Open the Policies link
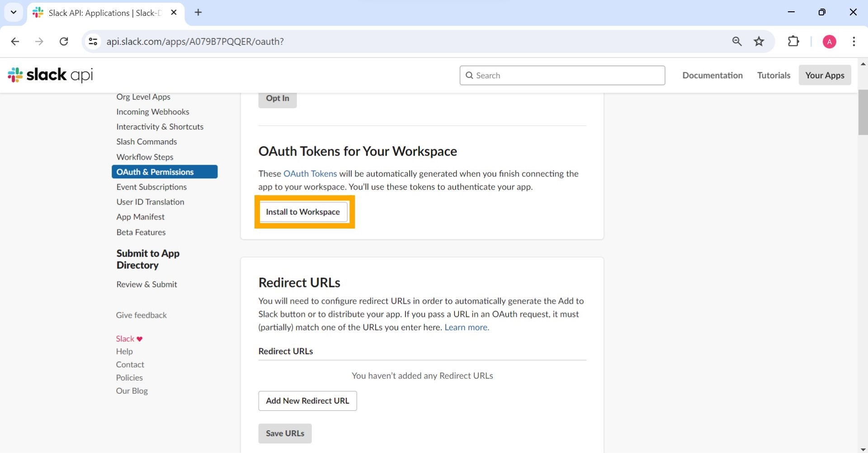 [x=129, y=378]
